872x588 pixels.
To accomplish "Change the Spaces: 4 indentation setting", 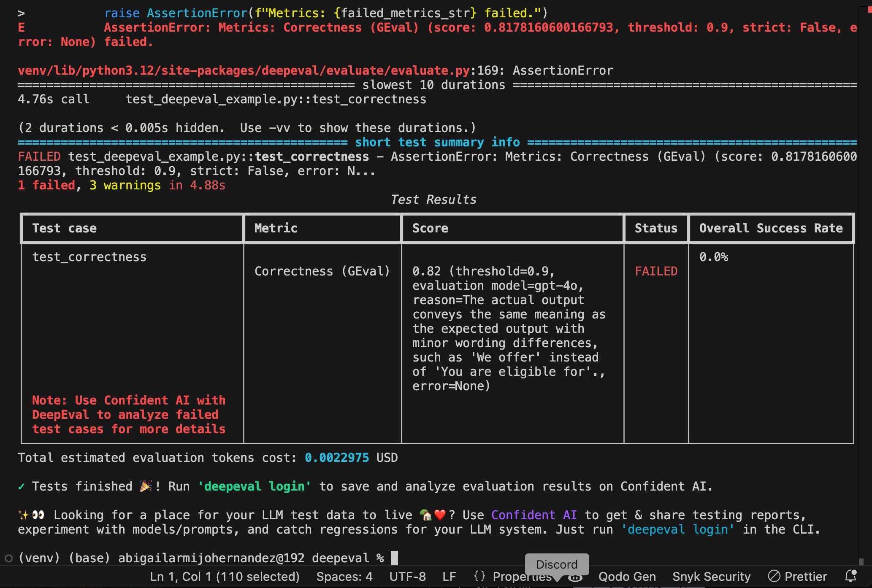I will 344,577.
